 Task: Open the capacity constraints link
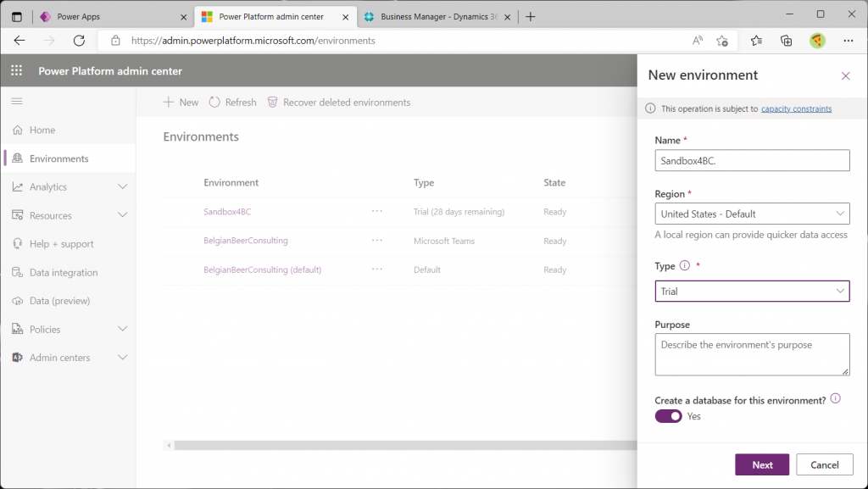pyautogui.click(x=796, y=109)
